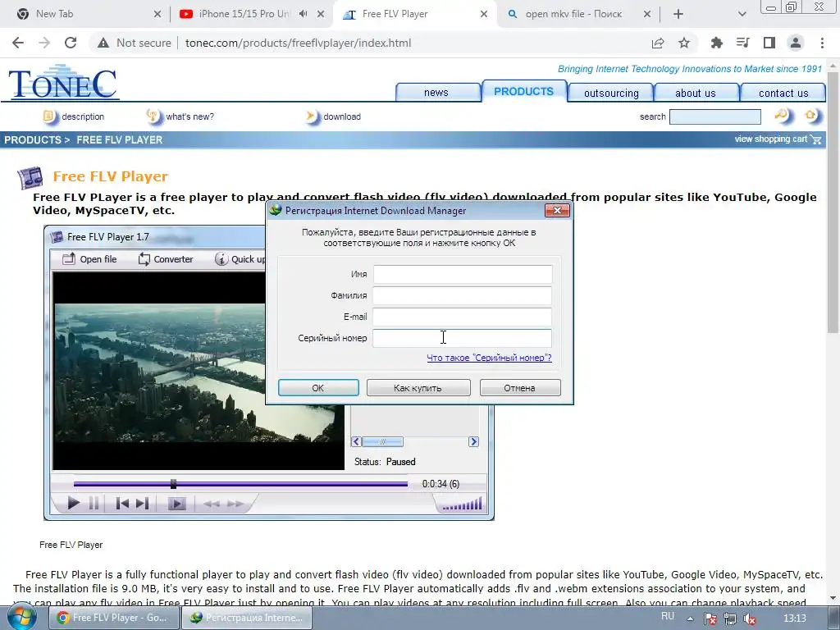Open the contact us site tab
Viewport: 840px width, 630px height.
click(783, 93)
